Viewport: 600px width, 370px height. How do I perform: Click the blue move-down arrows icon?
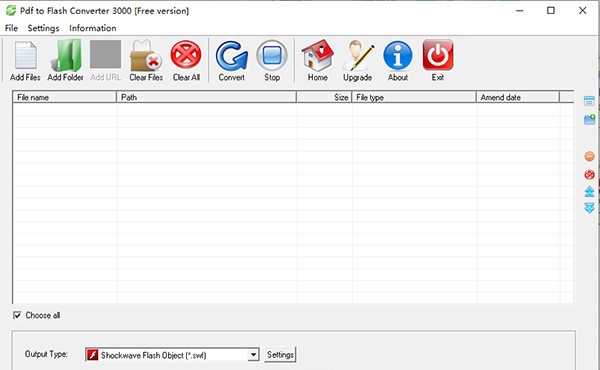coord(589,208)
